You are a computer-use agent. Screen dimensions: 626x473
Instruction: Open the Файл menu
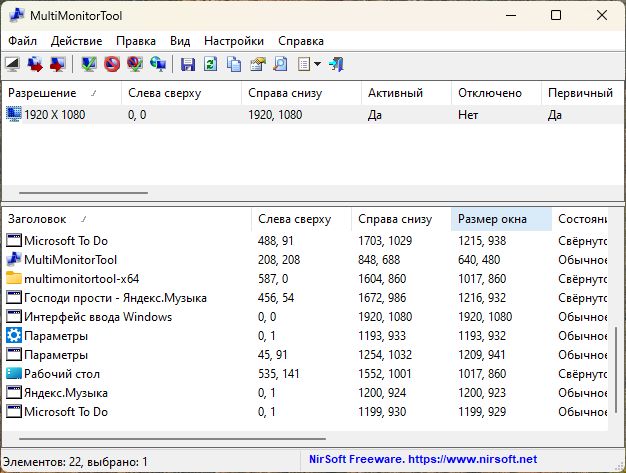[x=22, y=41]
